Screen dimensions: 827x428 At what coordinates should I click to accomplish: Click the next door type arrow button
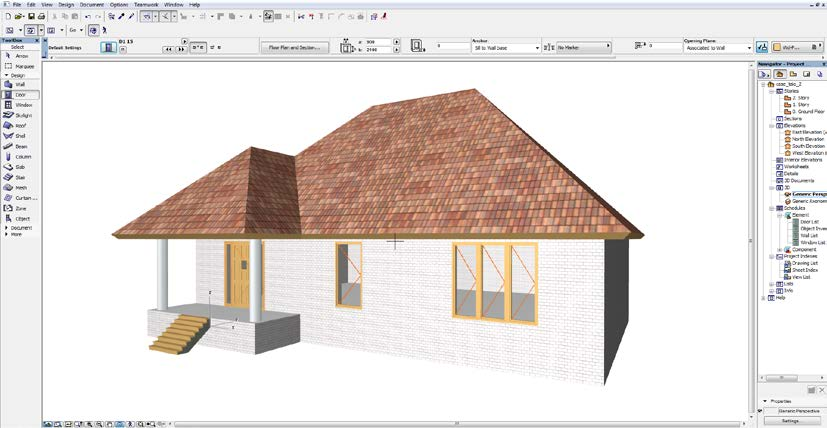(x=181, y=49)
